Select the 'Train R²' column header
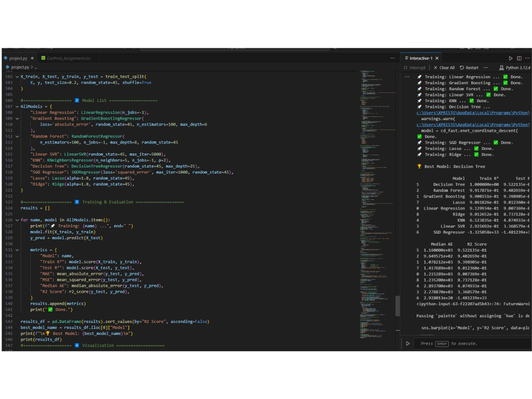The image size is (532, 399). coord(488,178)
